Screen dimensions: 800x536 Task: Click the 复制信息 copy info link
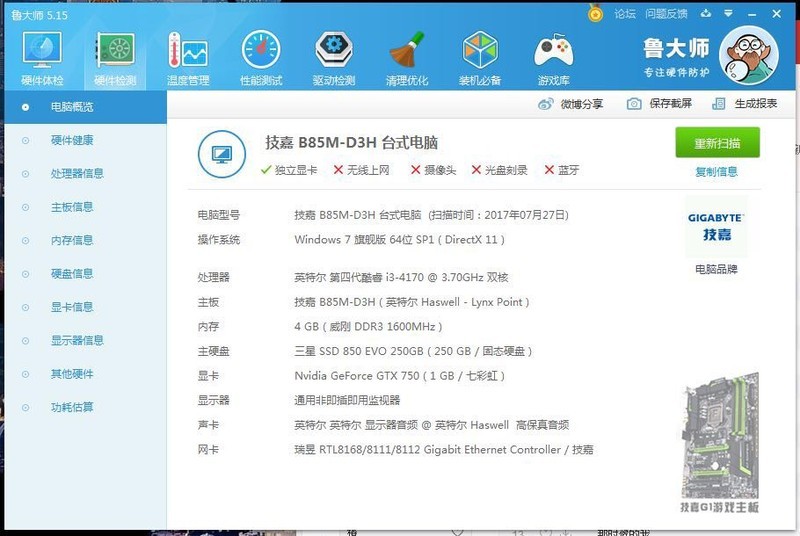click(x=716, y=172)
